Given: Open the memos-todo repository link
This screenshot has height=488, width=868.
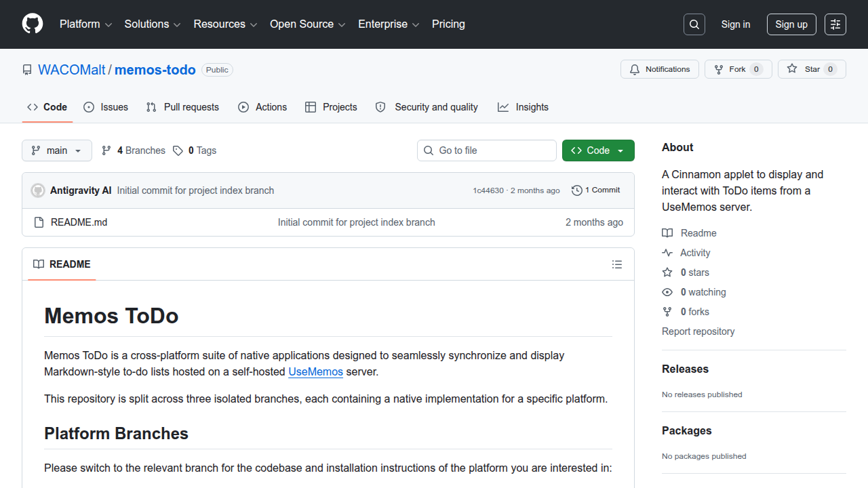Looking at the screenshot, I should coord(155,70).
